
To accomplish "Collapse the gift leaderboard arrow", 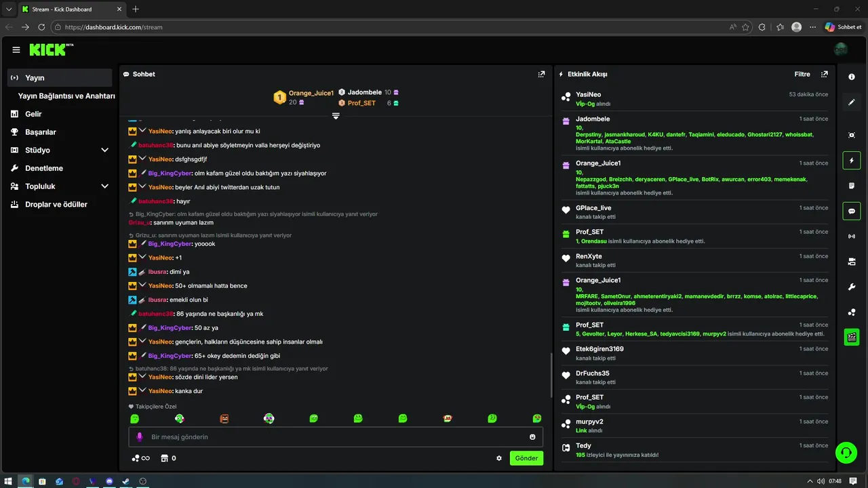I will (x=336, y=116).
